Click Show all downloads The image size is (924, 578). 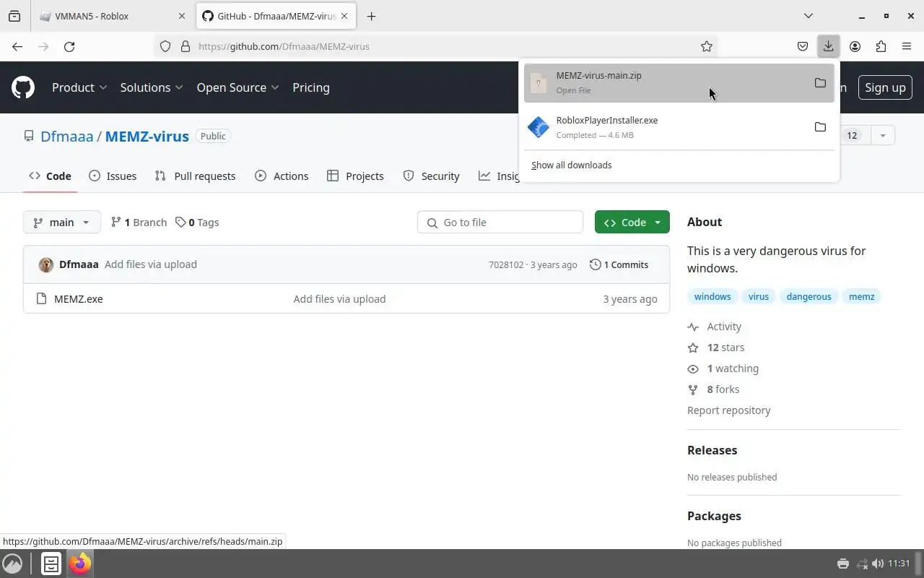click(571, 165)
